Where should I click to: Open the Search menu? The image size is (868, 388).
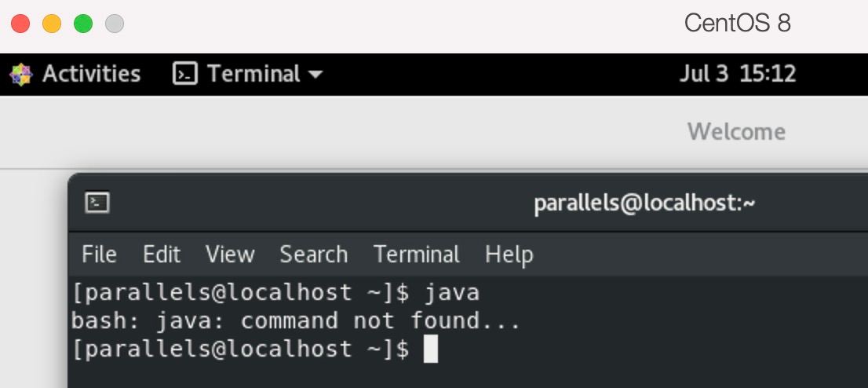click(313, 254)
